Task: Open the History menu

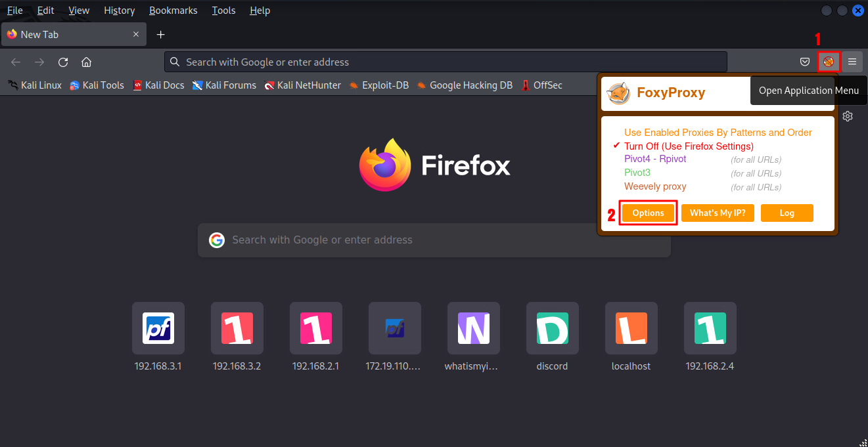Action: point(119,11)
